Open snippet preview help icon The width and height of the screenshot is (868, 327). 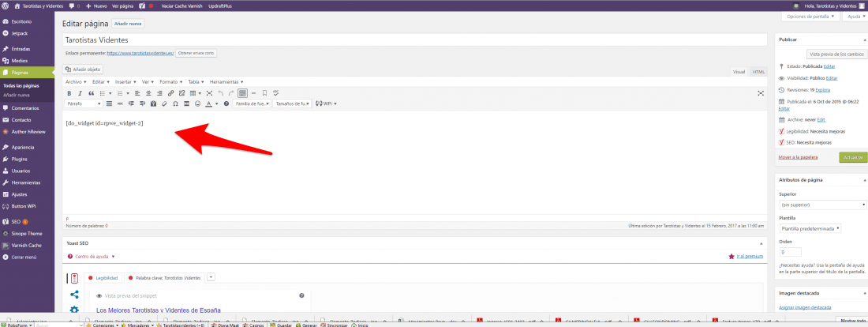click(301, 295)
